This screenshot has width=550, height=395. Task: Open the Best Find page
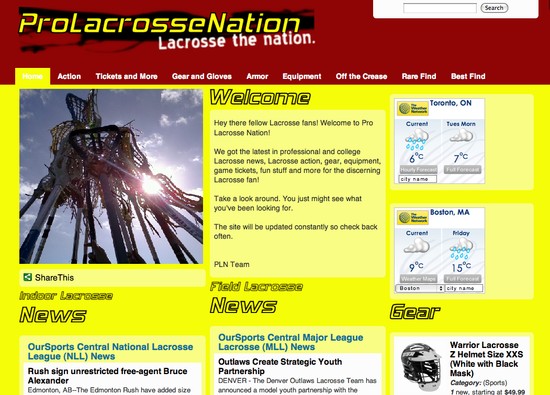tap(468, 76)
